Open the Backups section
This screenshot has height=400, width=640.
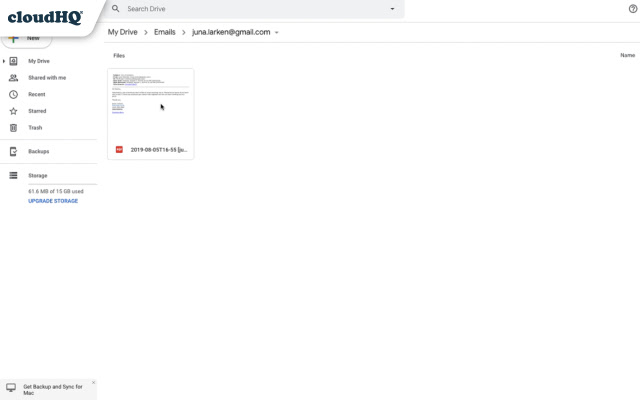[39, 151]
